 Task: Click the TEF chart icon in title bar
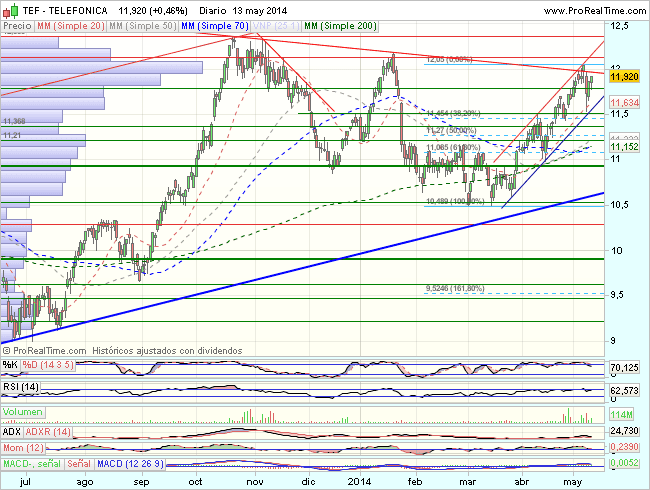pyautogui.click(x=8, y=8)
